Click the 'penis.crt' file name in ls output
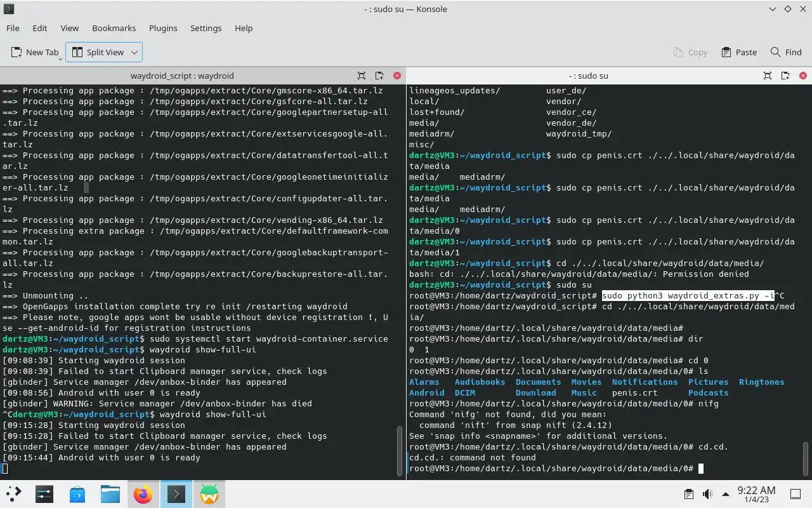812x508 pixels. pyautogui.click(x=634, y=392)
